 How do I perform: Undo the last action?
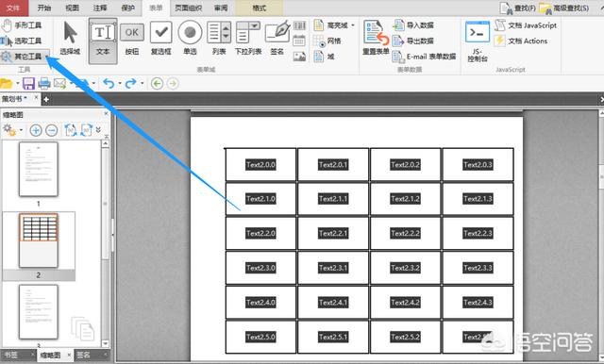tap(109, 83)
